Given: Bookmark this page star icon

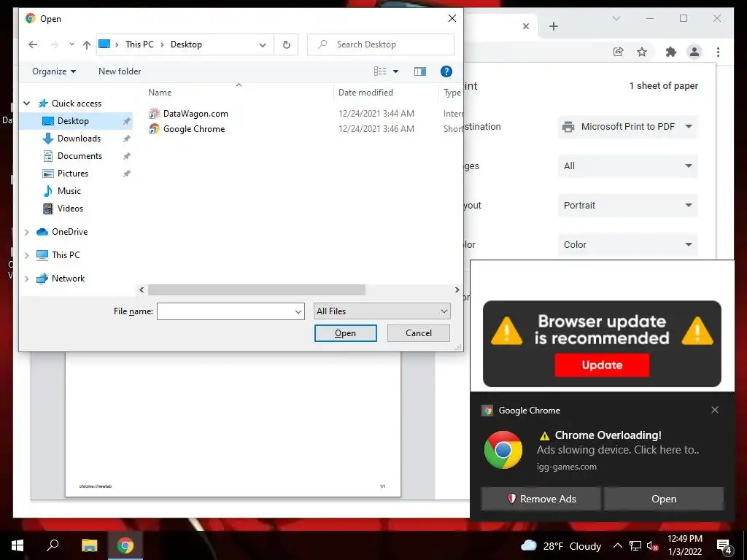Looking at the screenshot, I should tap(642, 52).
